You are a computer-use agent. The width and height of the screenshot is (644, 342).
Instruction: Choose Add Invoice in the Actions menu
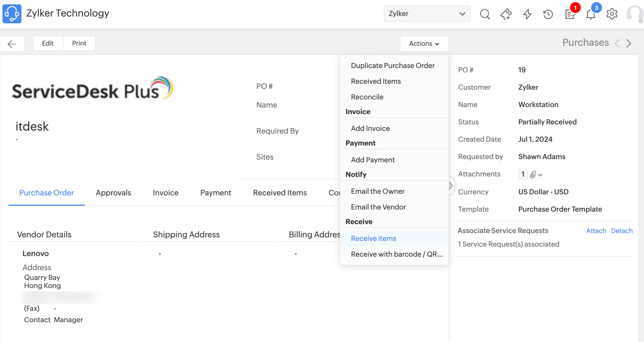click(370, 128)
